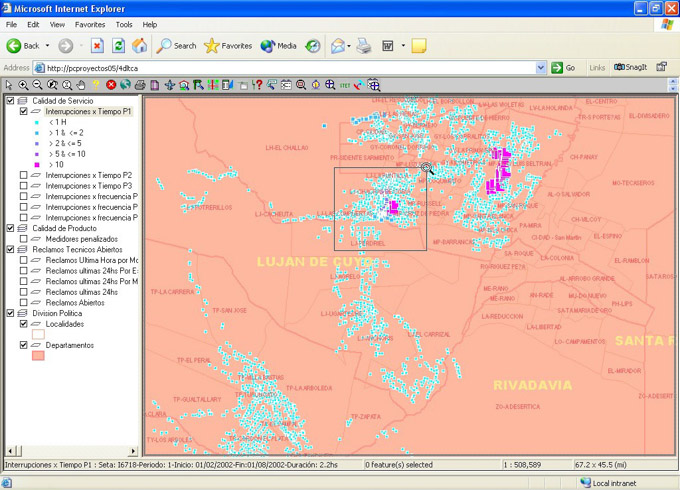This screenshot has width=680, height=490.
Task: Click the Departamentos salmon color swatch
Action: pos(39,356)
